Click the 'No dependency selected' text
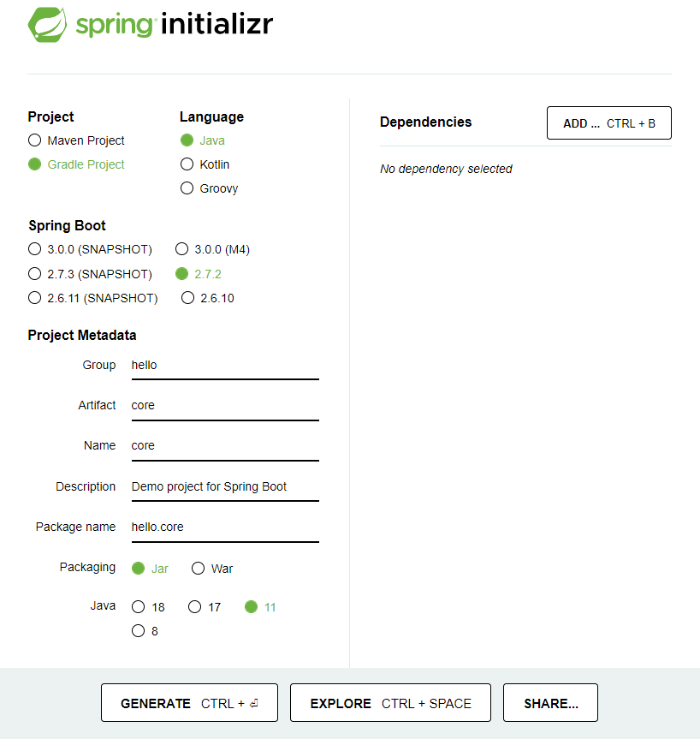The image size is (700, 739). tap(446, 169)
